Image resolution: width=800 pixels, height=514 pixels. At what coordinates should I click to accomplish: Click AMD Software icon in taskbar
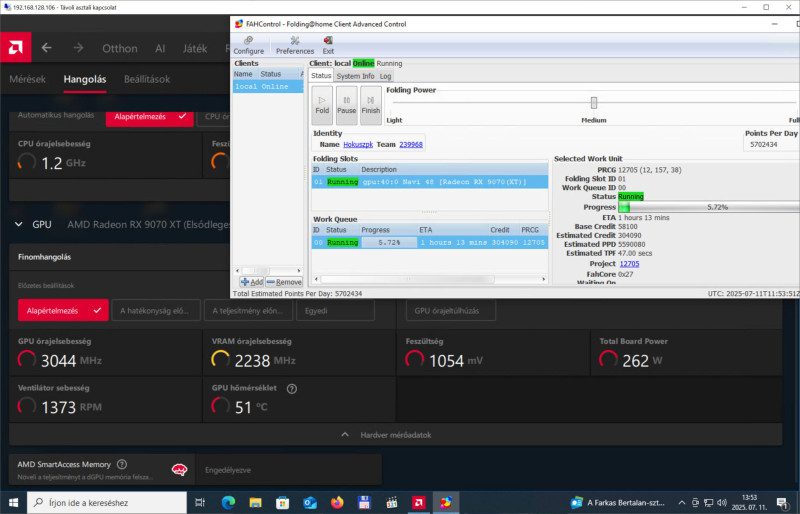419,503
